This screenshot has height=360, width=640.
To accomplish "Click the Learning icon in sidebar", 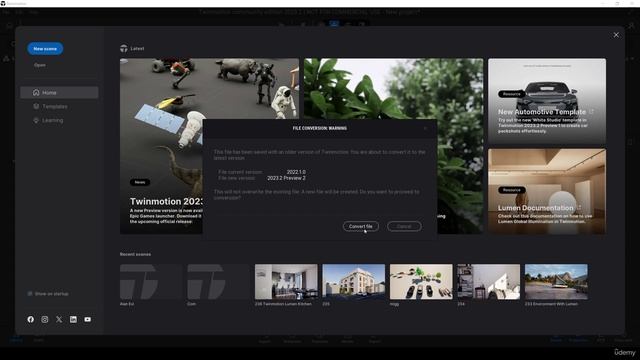I will point(36,120).
